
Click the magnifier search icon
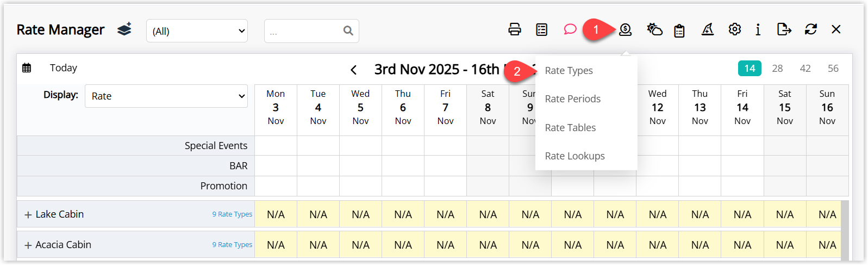coord(348,30)
